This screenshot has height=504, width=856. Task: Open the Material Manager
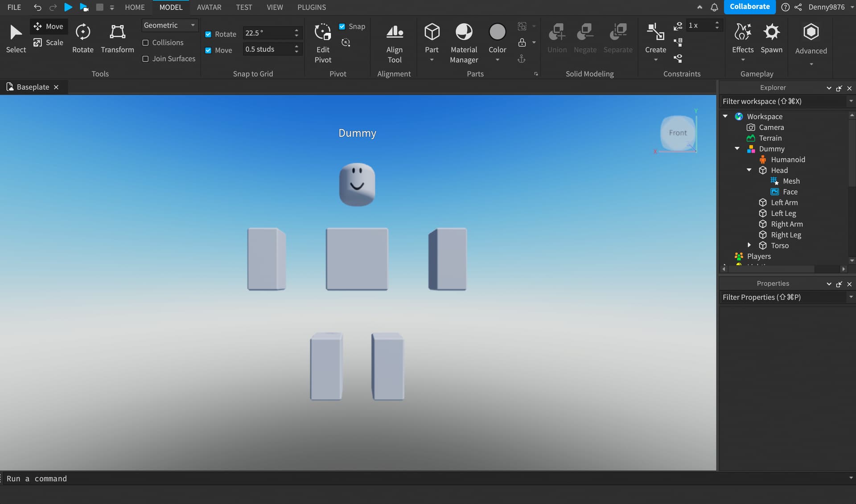point(464,43)
